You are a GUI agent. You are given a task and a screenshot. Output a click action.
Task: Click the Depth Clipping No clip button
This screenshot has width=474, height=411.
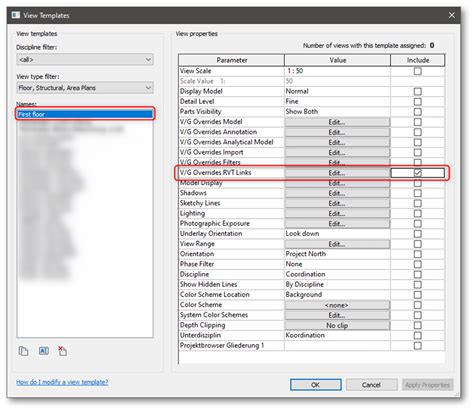(x=337, y=325)
